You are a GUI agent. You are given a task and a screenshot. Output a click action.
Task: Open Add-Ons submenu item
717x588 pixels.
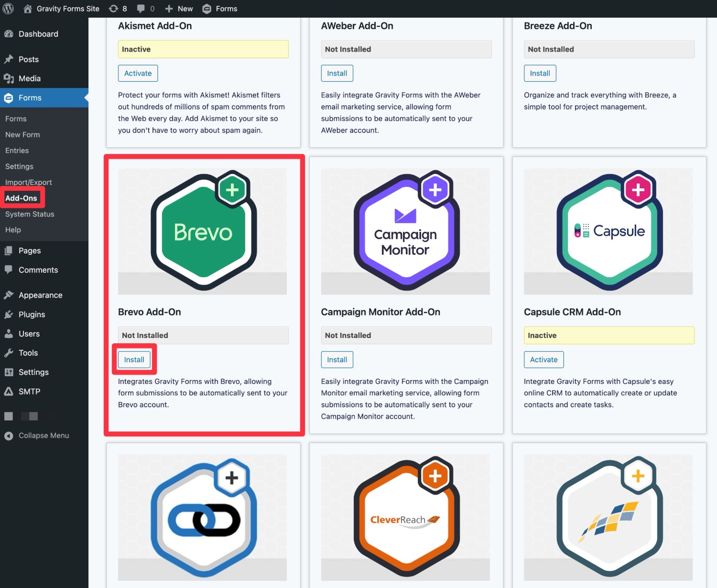click(x=21, y=198)
